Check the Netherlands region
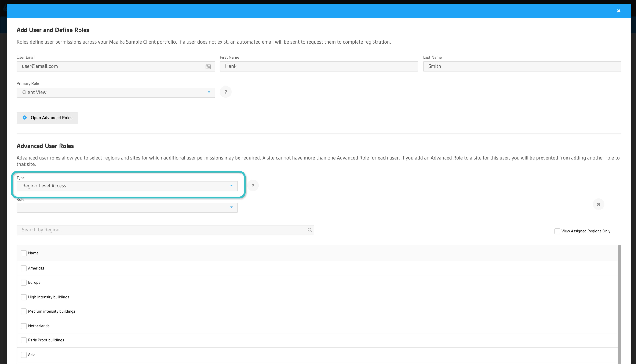 [24, 326]
